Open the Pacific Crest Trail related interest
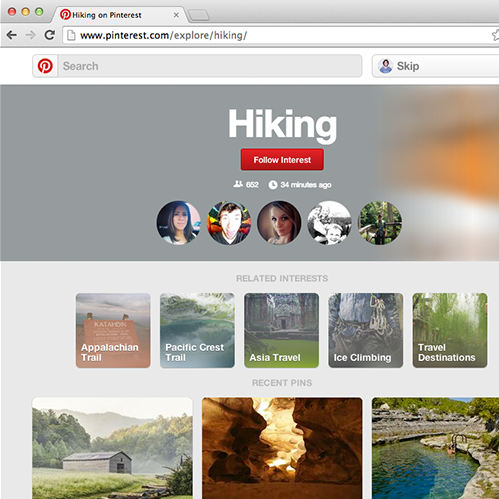The height and width of the screenshot is (499, 499). pos(197,330)
